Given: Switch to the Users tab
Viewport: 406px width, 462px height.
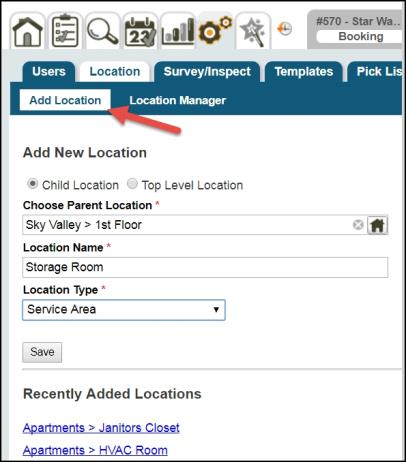Looking at the screenshot, I should [49, 72].
